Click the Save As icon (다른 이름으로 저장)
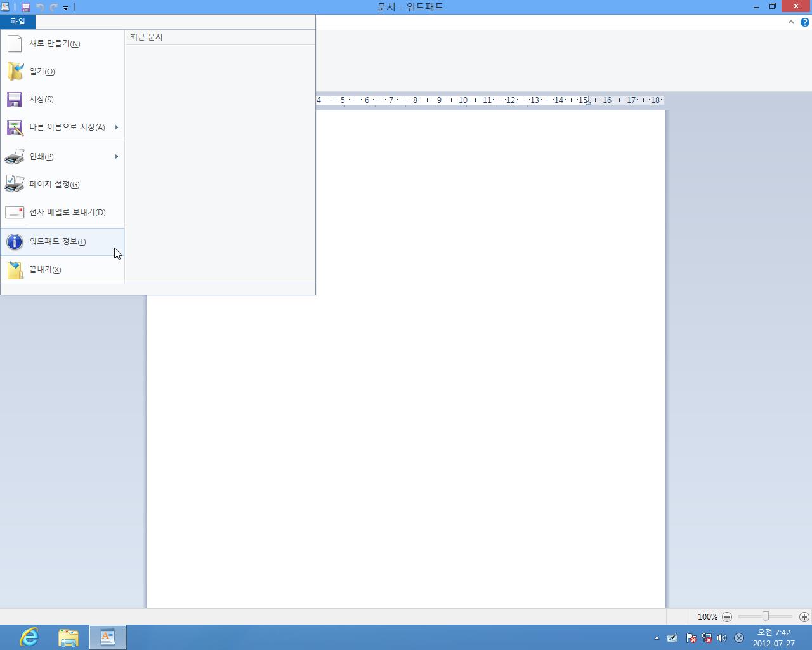 [15, 128]
